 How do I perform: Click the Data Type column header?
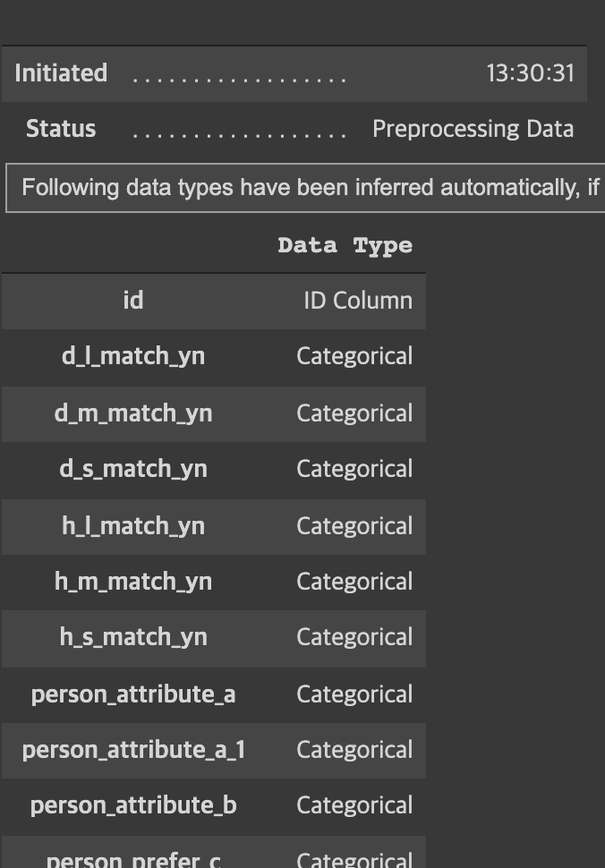coord(345,245)
